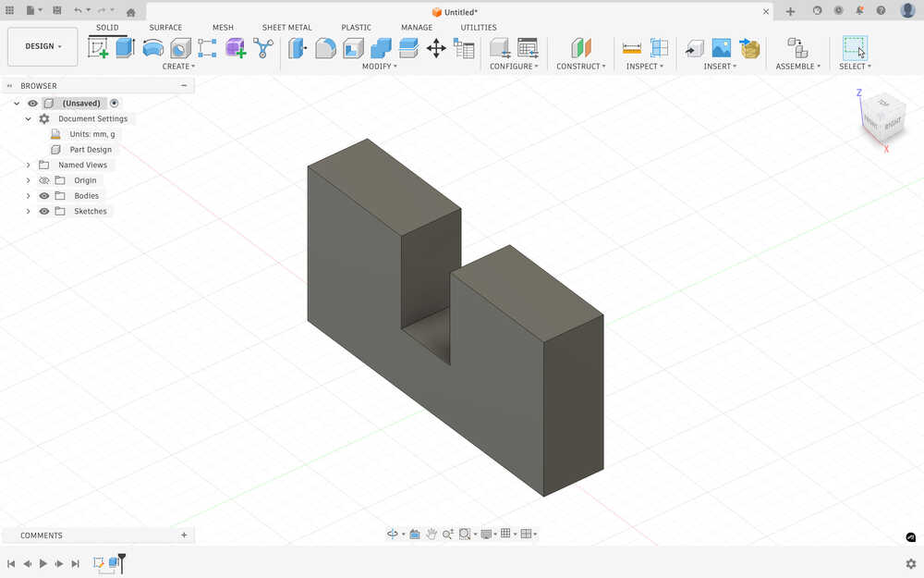Switch to the Plastic tab

tap(356, 27)
